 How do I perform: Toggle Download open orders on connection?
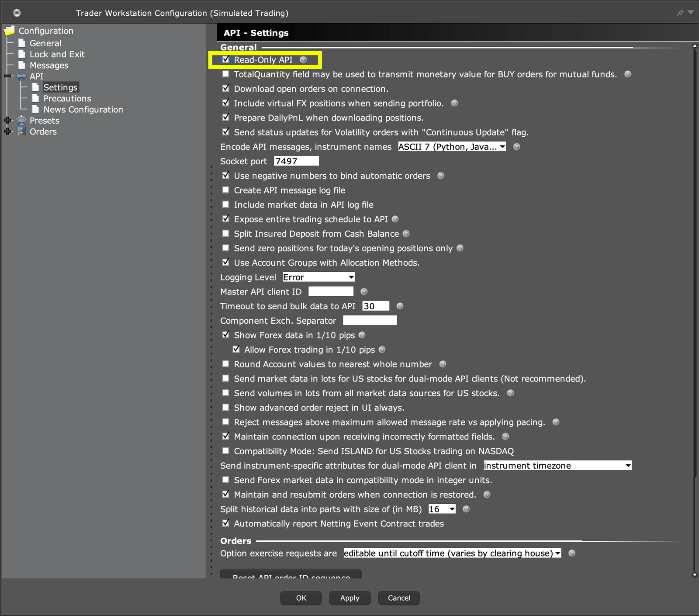coord(226,88)
